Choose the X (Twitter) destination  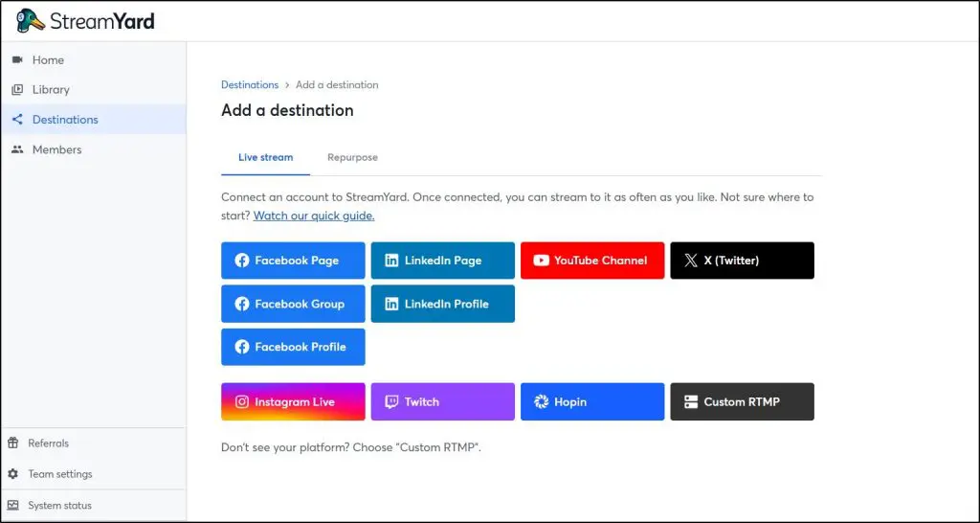[x=742, y=261]
